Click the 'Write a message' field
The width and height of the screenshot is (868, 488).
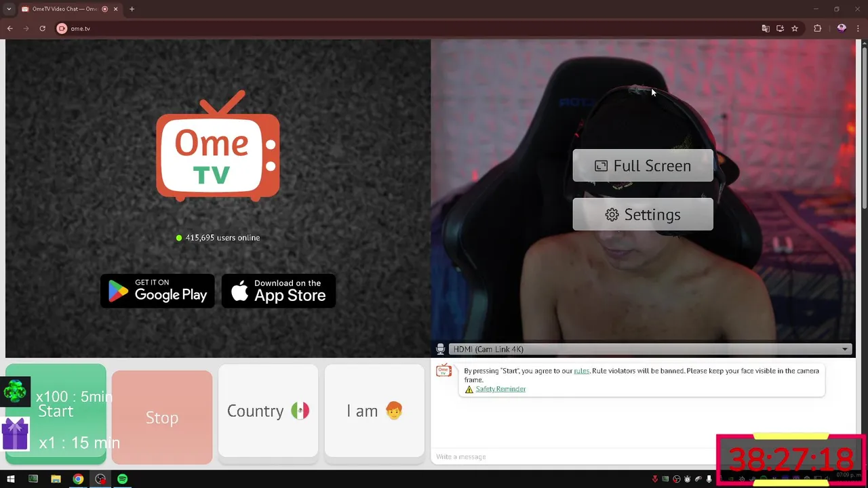click(573, 456)
